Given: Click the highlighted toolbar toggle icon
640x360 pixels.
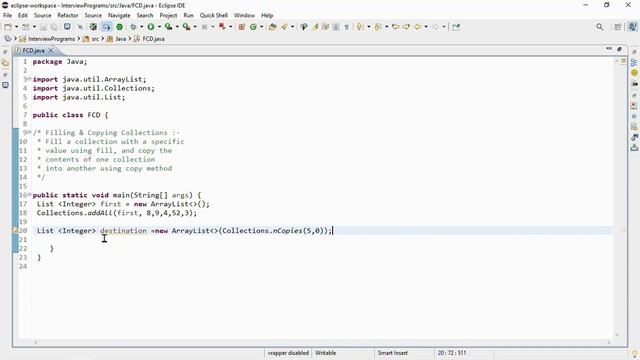Looking at the screenshot, I should [x=107, y=27].
